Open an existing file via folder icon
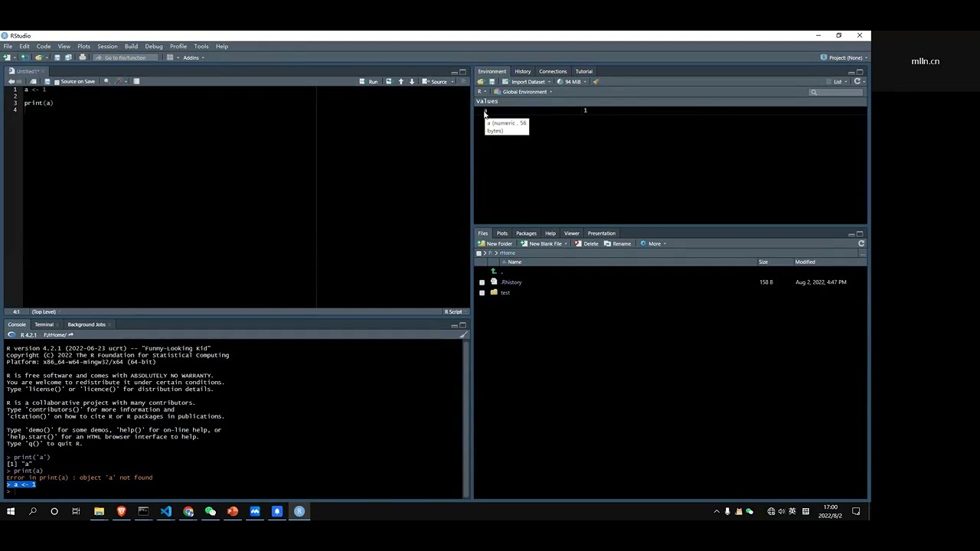 [38, 57]
